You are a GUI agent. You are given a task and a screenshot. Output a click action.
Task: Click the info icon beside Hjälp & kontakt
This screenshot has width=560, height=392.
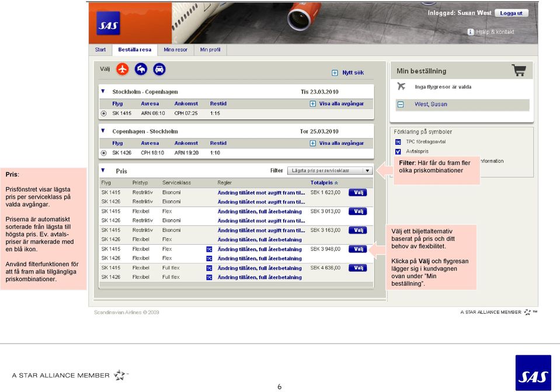[471, 32]
